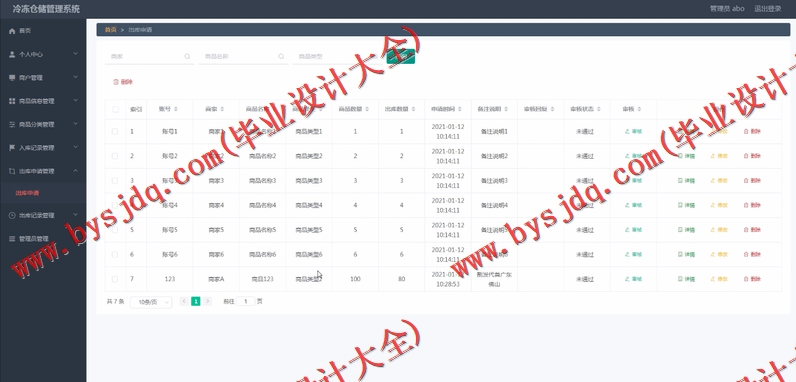
Task: Check the checkbox for row 123
Action: click(x=115, y=279)
